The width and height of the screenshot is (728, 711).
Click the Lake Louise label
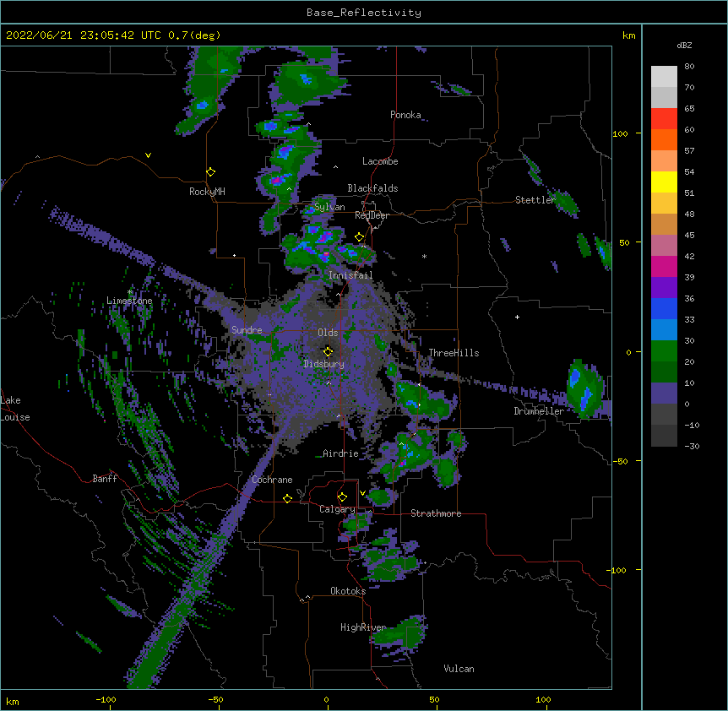click(x=15, y=409)
